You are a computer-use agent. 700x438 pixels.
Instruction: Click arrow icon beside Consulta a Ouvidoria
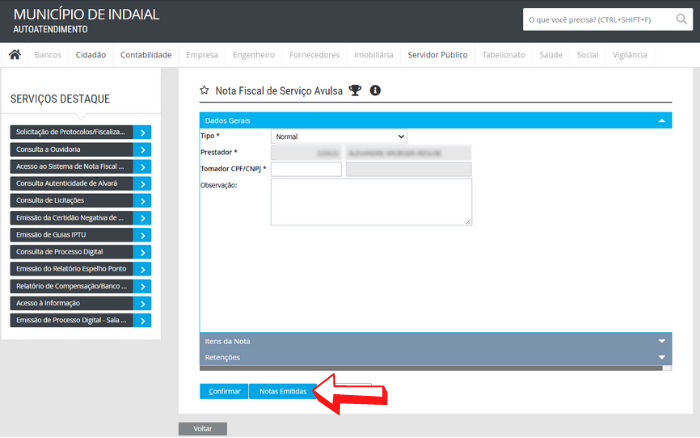coord(144,149)
